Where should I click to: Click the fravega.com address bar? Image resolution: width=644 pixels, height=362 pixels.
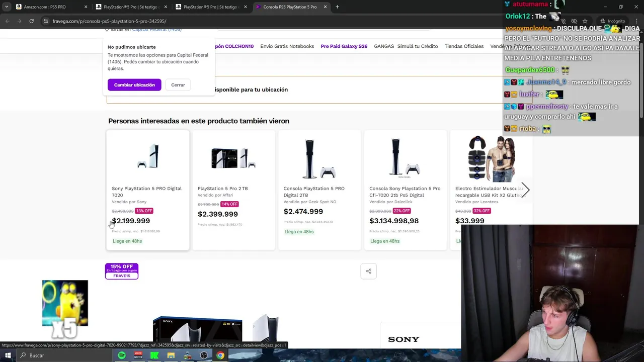point(282,21)
